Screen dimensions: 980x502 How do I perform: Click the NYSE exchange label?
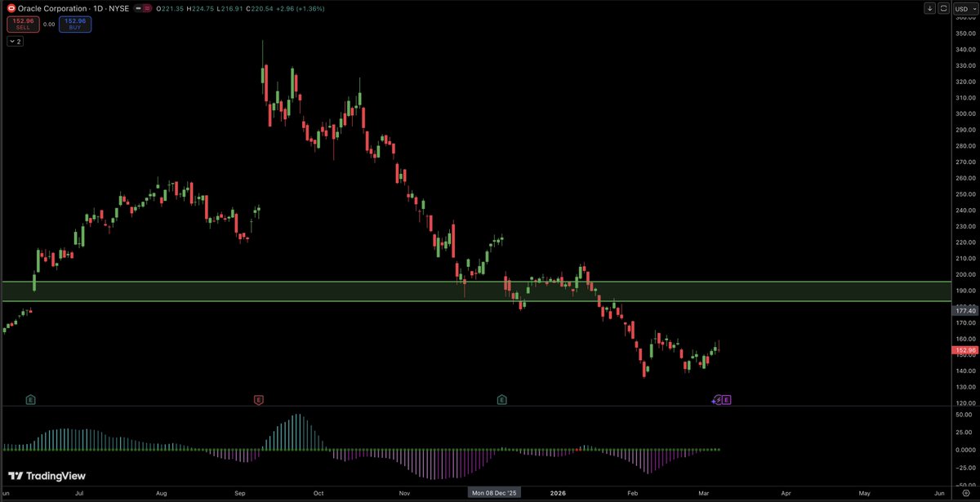pyautogui.click(x=118, y=8)
